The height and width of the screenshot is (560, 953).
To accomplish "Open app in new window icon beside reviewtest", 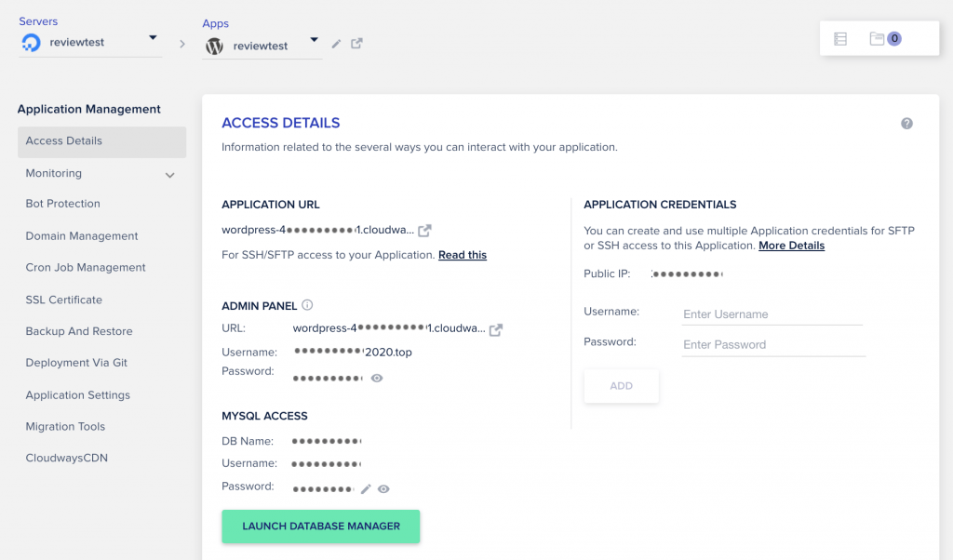I will [356, 43].
